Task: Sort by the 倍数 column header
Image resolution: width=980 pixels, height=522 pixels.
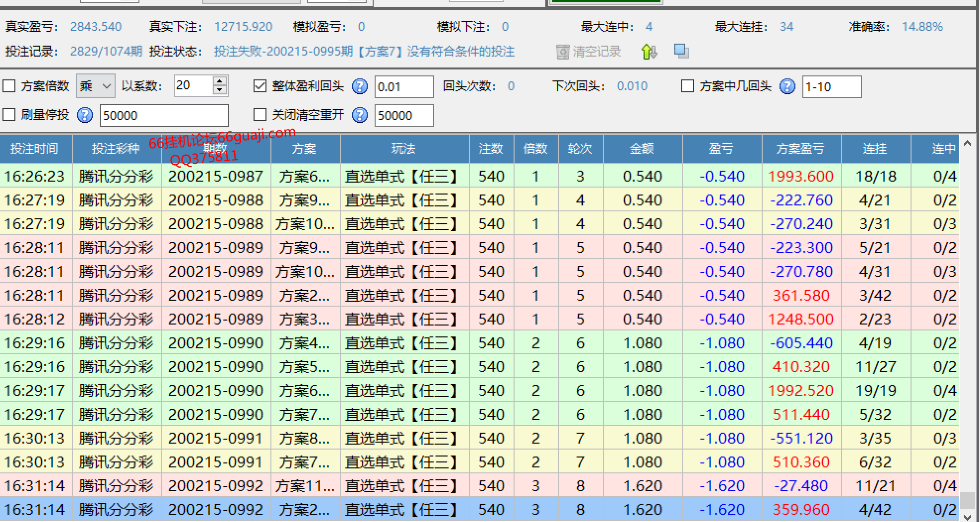Action: [x=536, y=148]
